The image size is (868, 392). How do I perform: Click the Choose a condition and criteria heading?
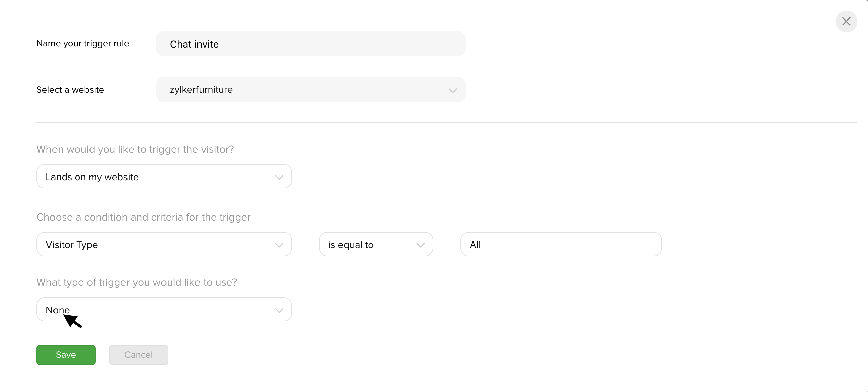144,217
